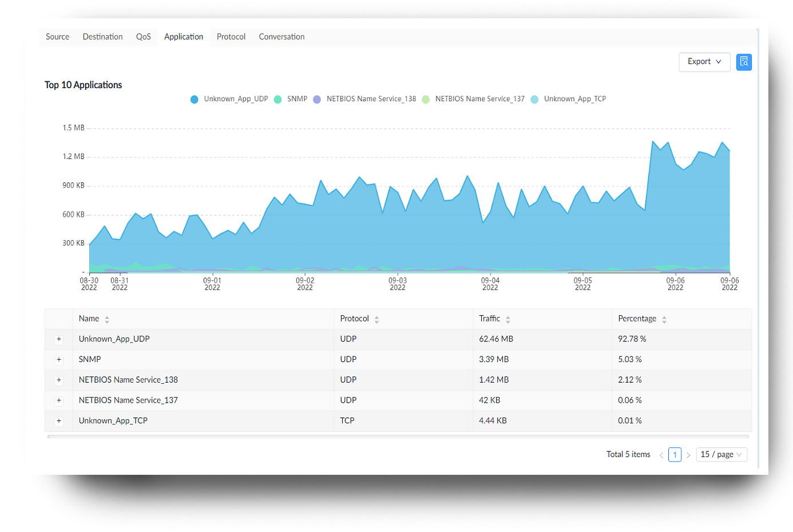Hide NETBIOS Name Service_138 legend series
This screenshot has height=532, width=793.
click(x=365, y=99)
